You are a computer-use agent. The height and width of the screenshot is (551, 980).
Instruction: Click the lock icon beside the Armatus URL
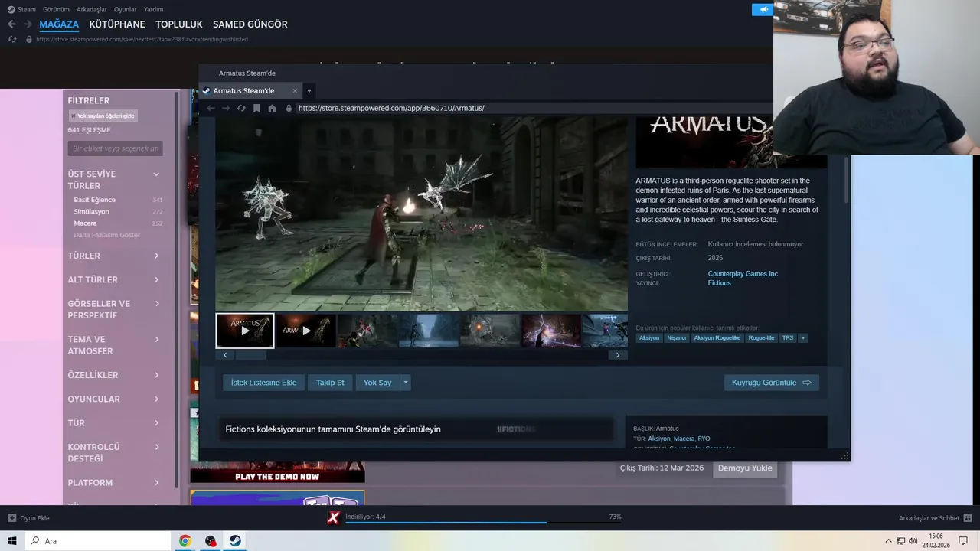pos(289,108)
